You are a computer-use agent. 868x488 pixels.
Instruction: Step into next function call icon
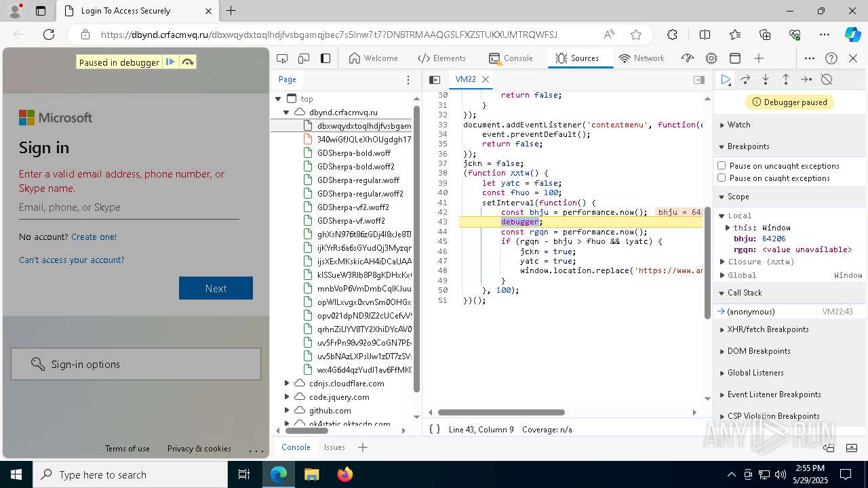click(x=766, y=80)
